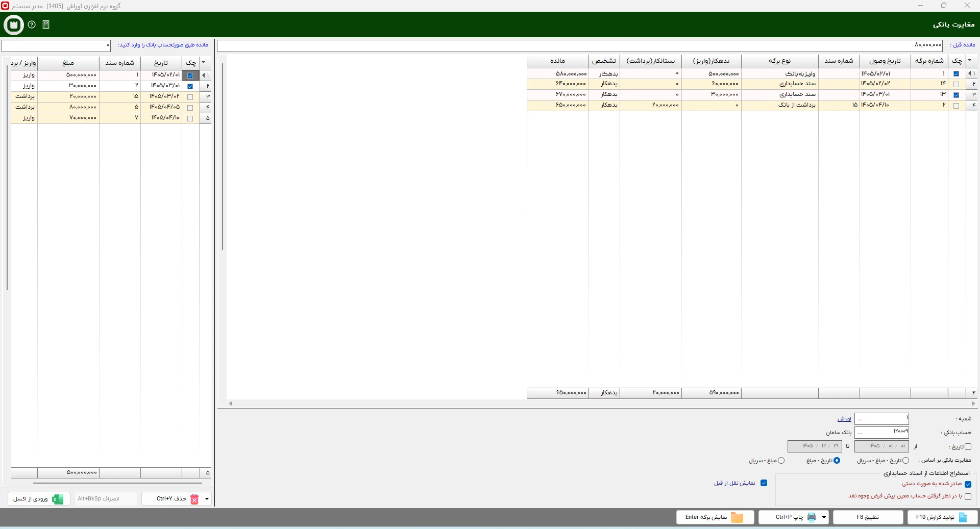This screenshot has height=529, width=980.
Task: Enable با در نظر گرفتن حساب معین checkbox
Action: click(968, 496)
